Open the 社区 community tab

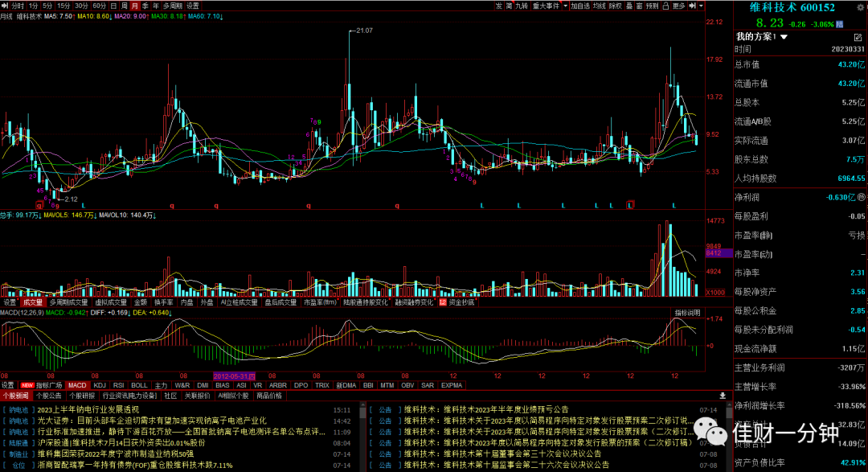point(170,396)
